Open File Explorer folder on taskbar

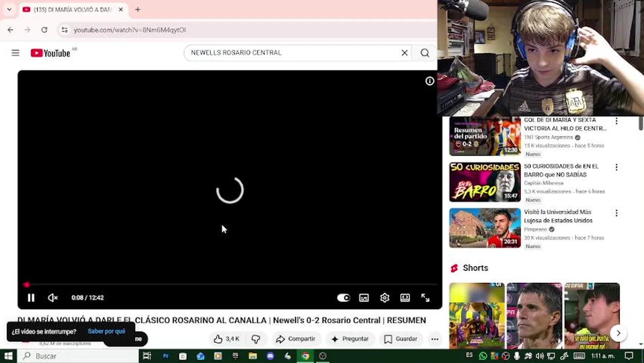pyautogui.click(x=253, y=356)
